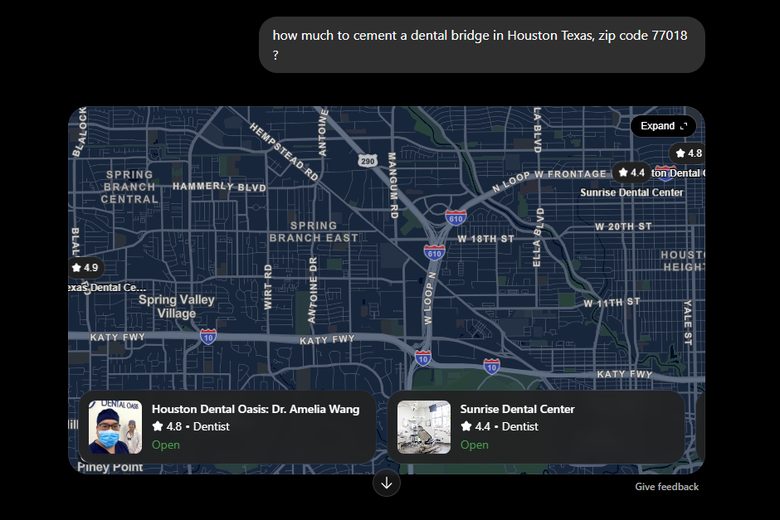The height and width of the screenshot is (520, 780).
Task: Click the scroll-down arrow button
Action: point(387,483)
